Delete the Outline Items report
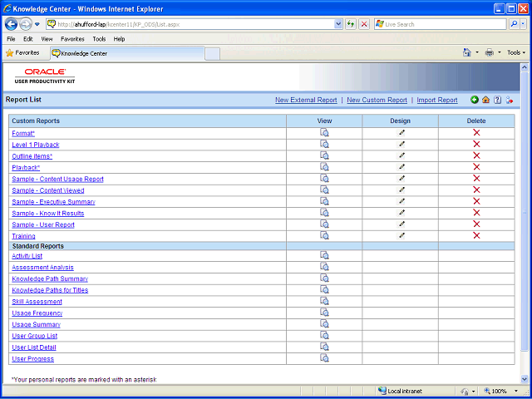Image resolution: width=532 pixels, height=399 pixels. [x=476, y=155]
